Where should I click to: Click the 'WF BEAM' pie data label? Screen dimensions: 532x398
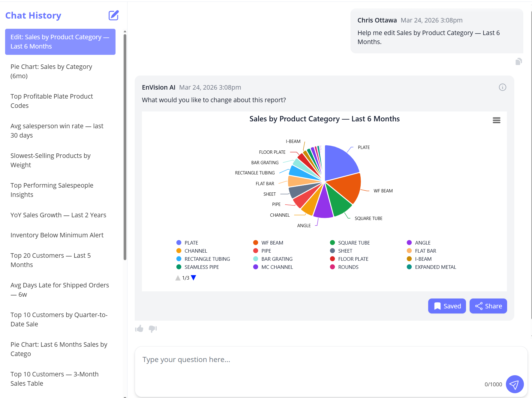(x=383, y=191)
